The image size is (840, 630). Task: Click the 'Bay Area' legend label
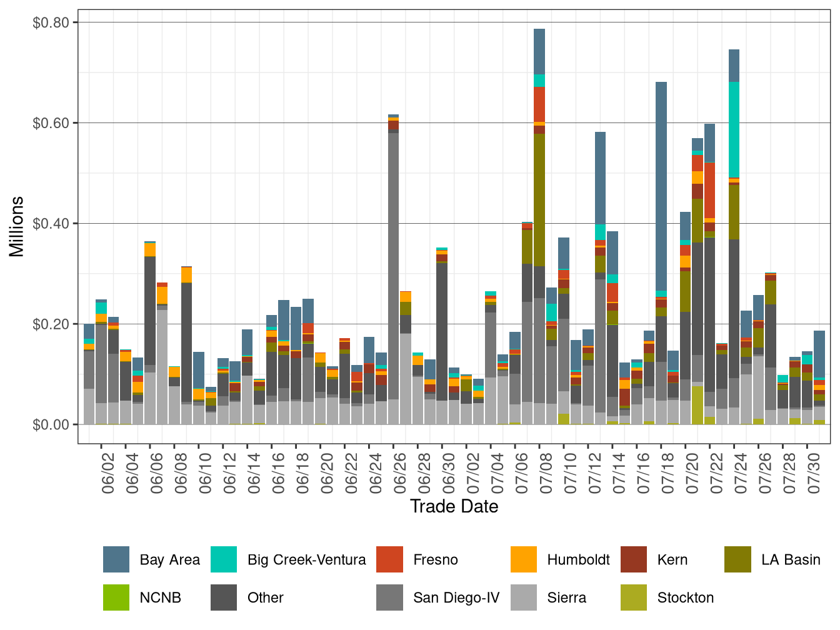(170, 560)
